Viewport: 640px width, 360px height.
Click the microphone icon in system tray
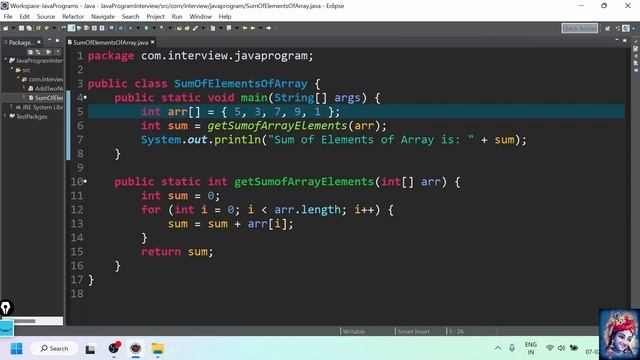pos(512,348)
